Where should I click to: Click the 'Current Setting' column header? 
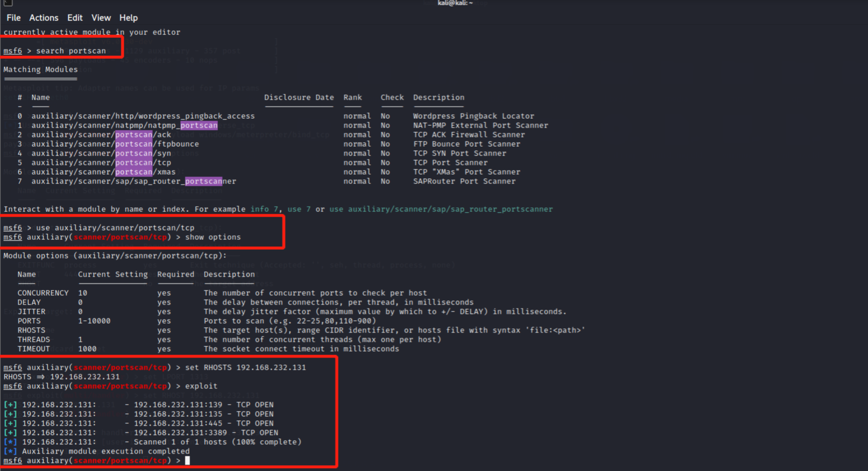(x=113, y=274)
